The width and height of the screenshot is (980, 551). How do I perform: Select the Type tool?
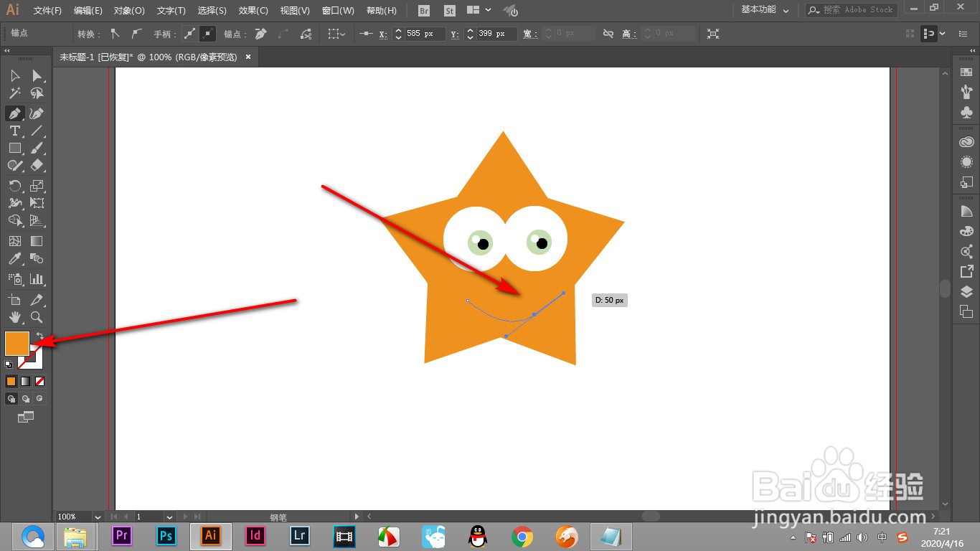[14, 131]
